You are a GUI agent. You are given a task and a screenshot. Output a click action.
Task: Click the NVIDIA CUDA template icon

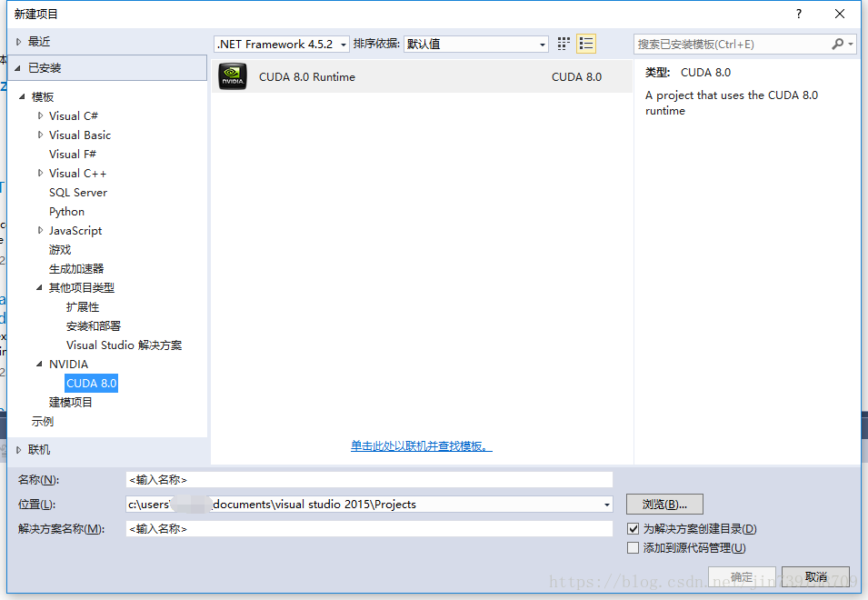(233, 76)
